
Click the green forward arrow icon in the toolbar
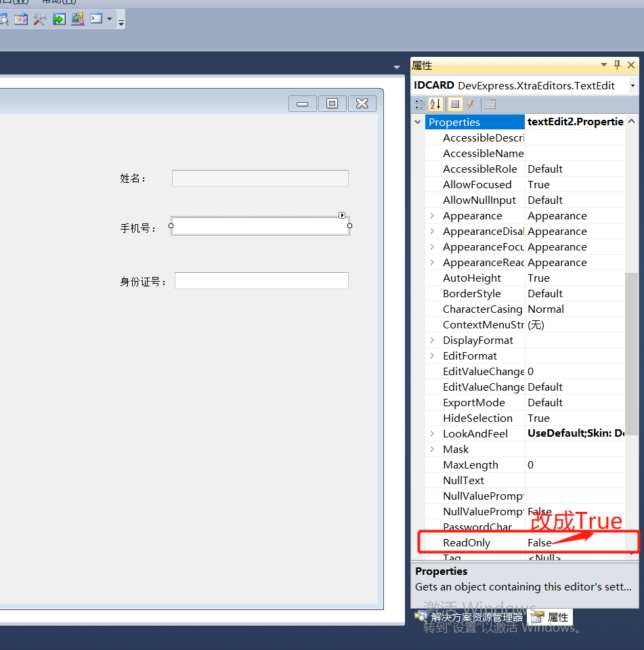tap(58, 19)
